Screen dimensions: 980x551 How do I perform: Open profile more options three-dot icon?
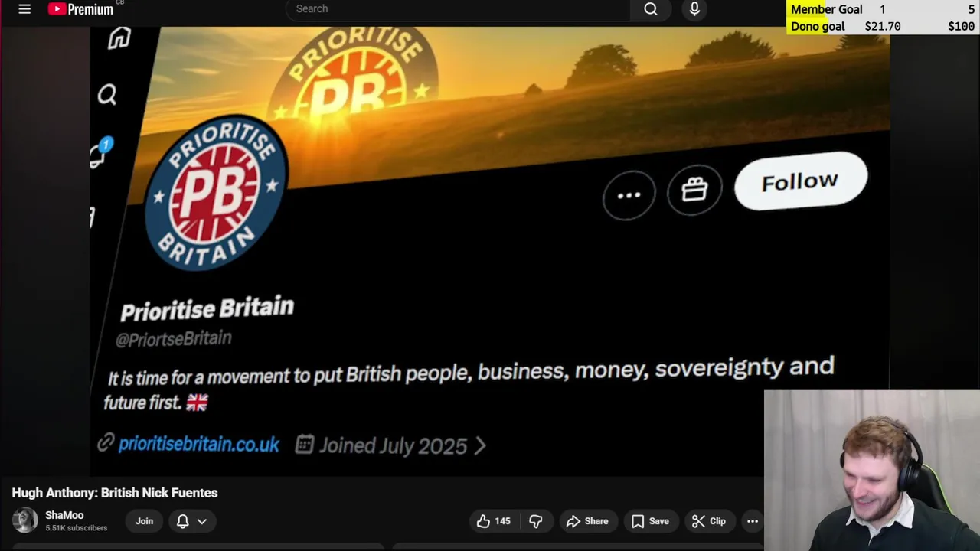(x=629, y=195)
